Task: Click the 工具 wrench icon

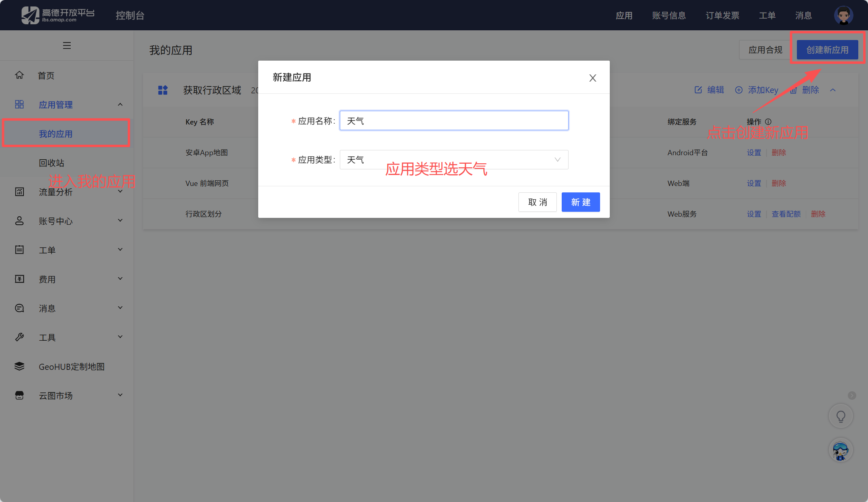Action: pos(19,337)
